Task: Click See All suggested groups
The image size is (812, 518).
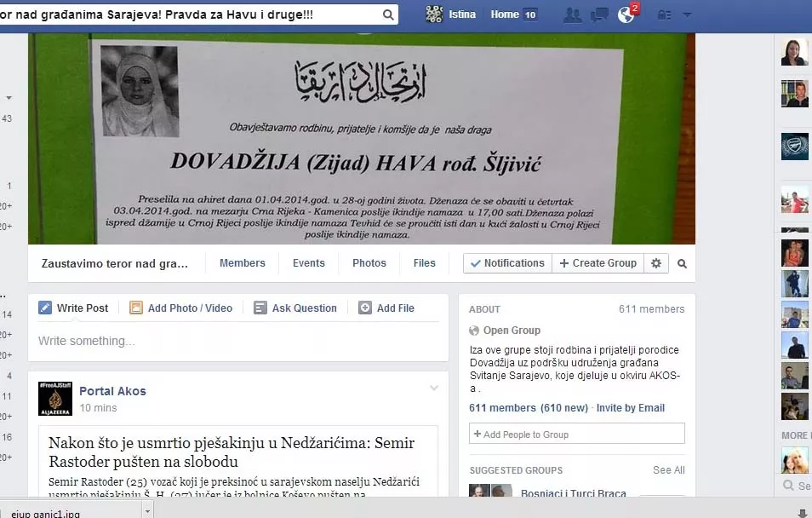Action: pyautogui.click(x=668, y=470)
